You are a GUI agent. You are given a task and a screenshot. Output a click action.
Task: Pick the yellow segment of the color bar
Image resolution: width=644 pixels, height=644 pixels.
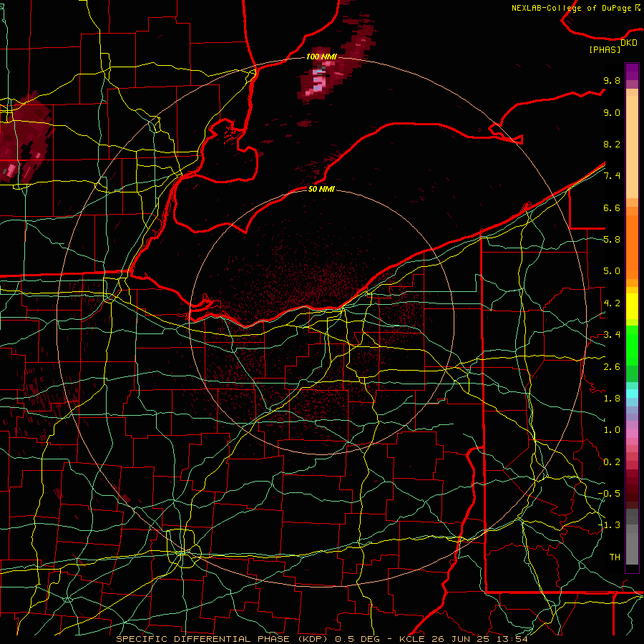tap(632, 306)
